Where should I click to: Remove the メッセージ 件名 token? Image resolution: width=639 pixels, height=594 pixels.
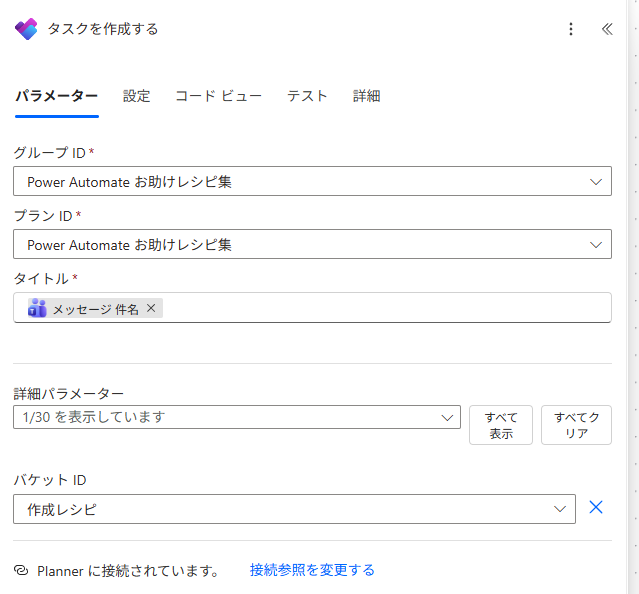coord(151,308)
